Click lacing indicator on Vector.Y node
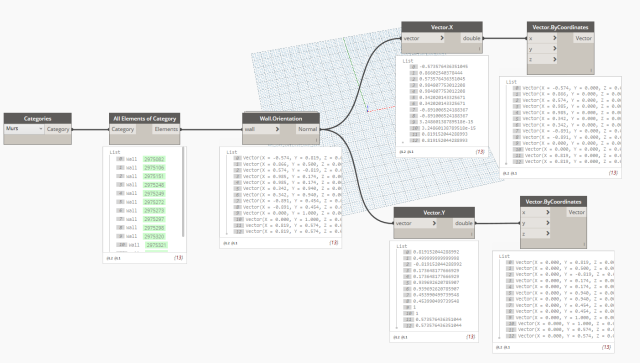Image resolution: width=640 pixels, height=363 pixels. 471,234
